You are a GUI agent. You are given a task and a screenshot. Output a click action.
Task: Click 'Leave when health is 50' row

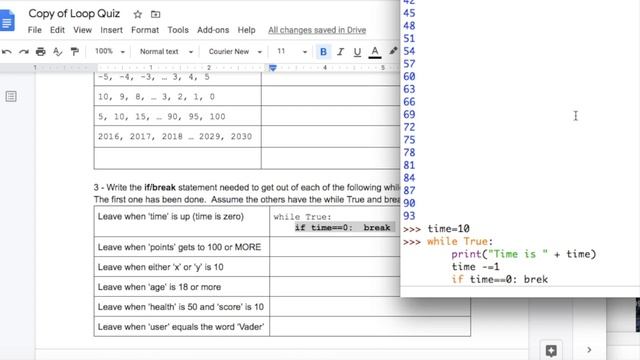tap(182, 307)
